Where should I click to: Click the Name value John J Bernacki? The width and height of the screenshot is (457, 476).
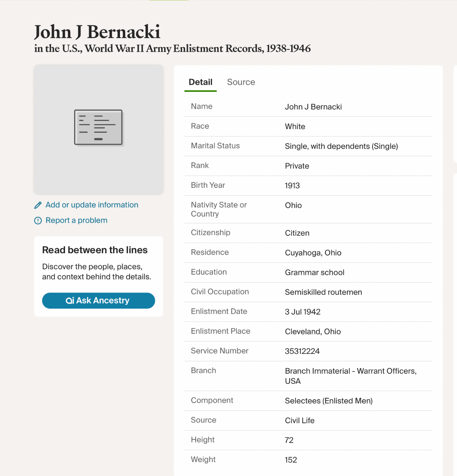click(x=313, y=107)
